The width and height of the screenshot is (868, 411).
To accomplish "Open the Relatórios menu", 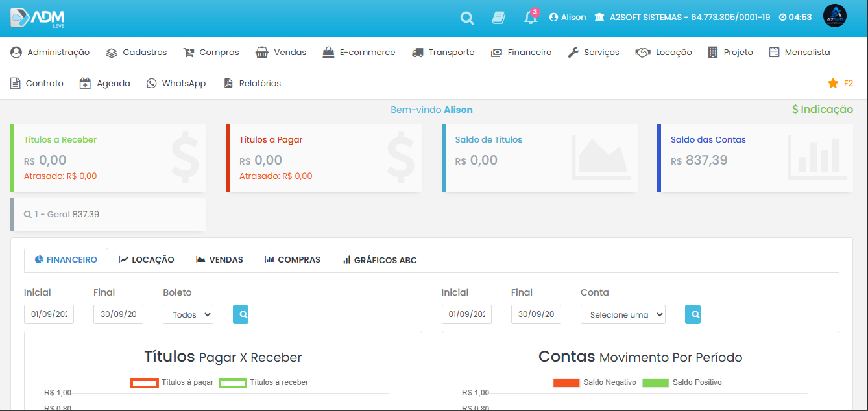I will click(x=252, y=84).
